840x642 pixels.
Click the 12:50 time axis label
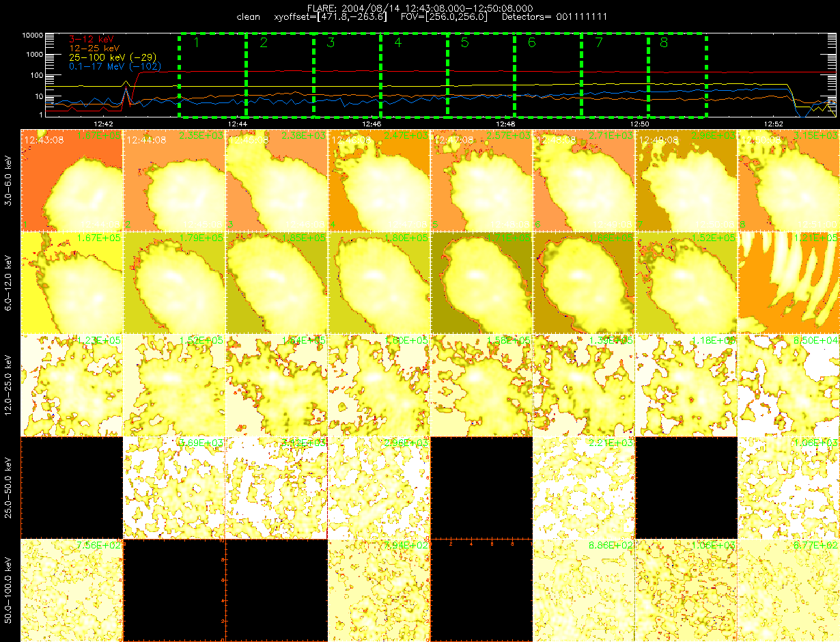(640, 124)
